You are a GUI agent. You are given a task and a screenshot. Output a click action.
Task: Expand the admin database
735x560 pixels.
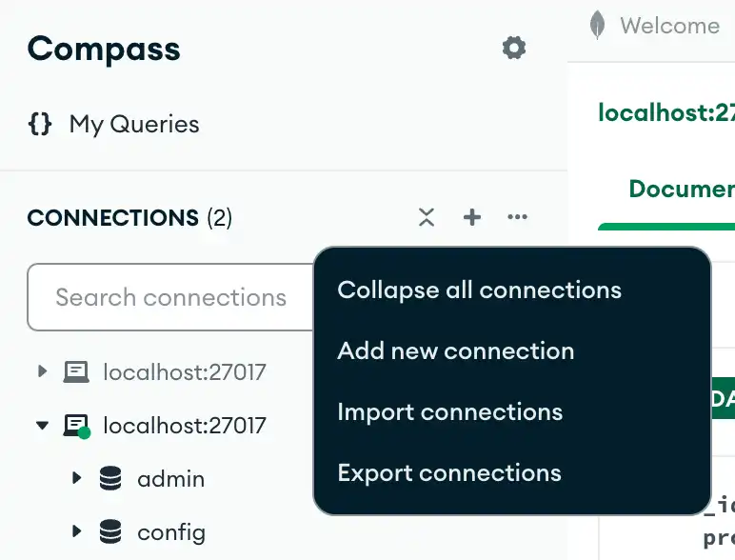[x=77, y=478]
